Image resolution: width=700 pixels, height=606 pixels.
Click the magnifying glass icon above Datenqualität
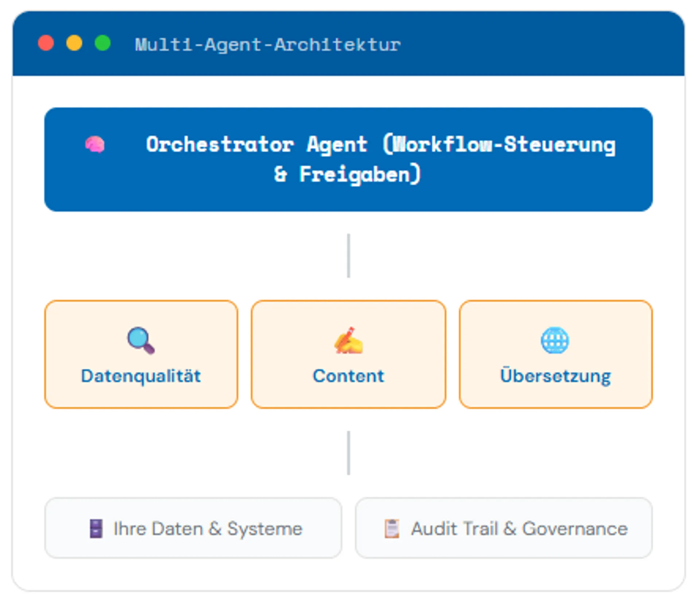(141, 341)
